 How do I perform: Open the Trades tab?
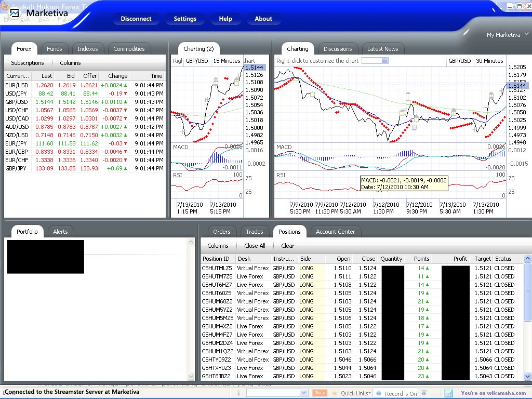pos(255,232)
